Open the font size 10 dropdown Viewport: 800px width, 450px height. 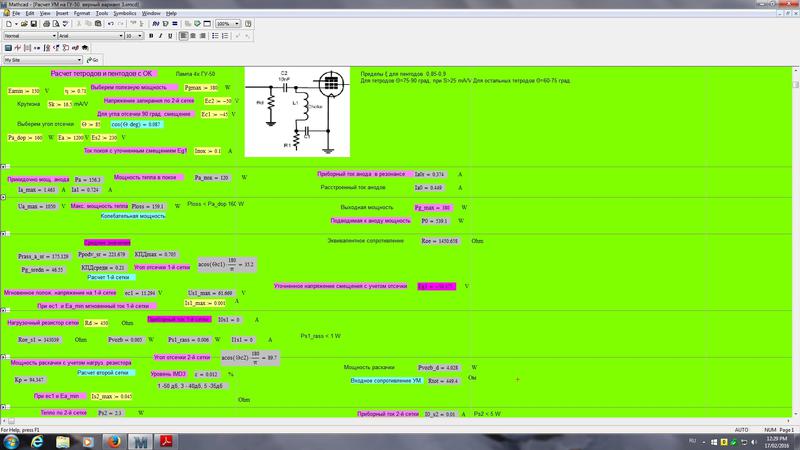click(140, 36)
